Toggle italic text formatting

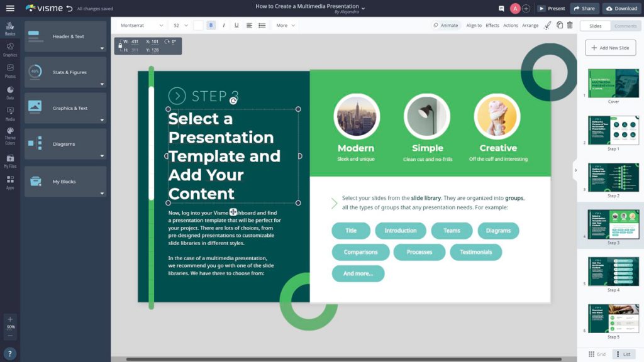223,25
